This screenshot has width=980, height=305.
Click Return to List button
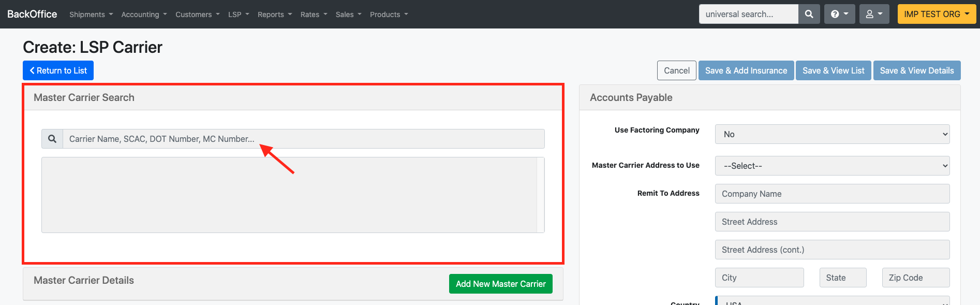point(58,70)
